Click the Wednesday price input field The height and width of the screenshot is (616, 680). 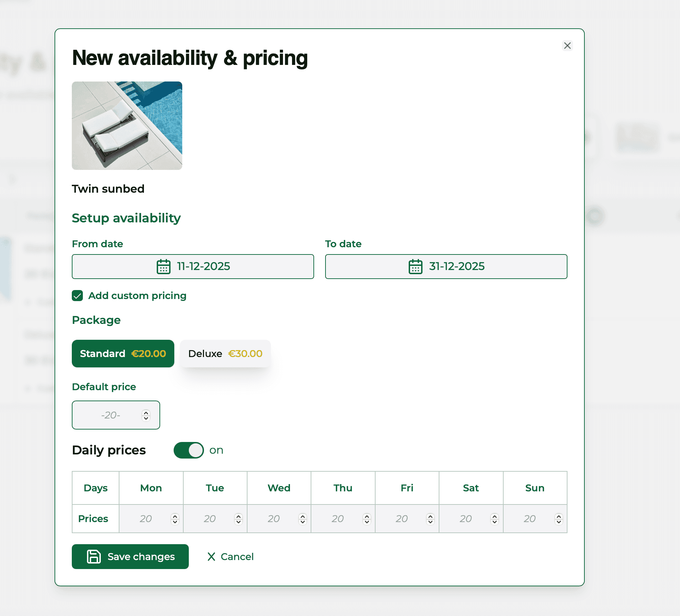pyautogui.click(x=273, y=519)
